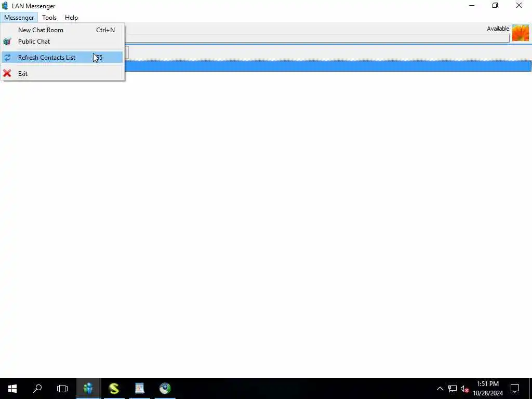Click the LAN Messenger title bar icon
532x399 pixels.
(5, 6)
